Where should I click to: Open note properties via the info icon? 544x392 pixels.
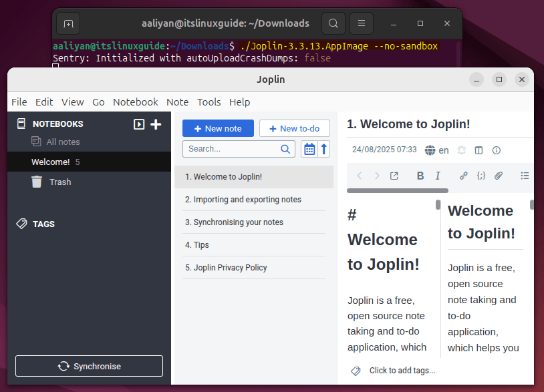(x=497, y=150)
